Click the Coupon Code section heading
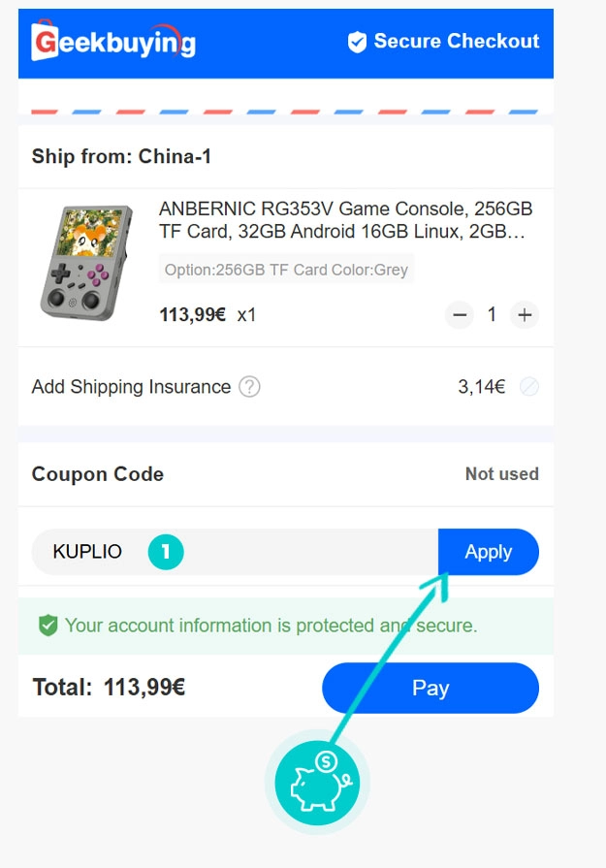Viewport: 606px width, 868px height. (98, 474)
